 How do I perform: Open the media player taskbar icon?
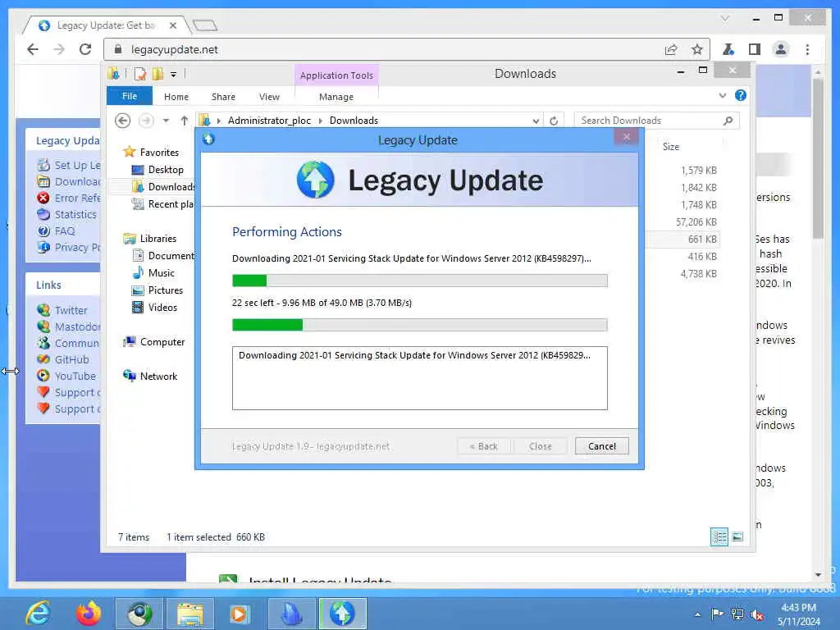pos(240,614)
